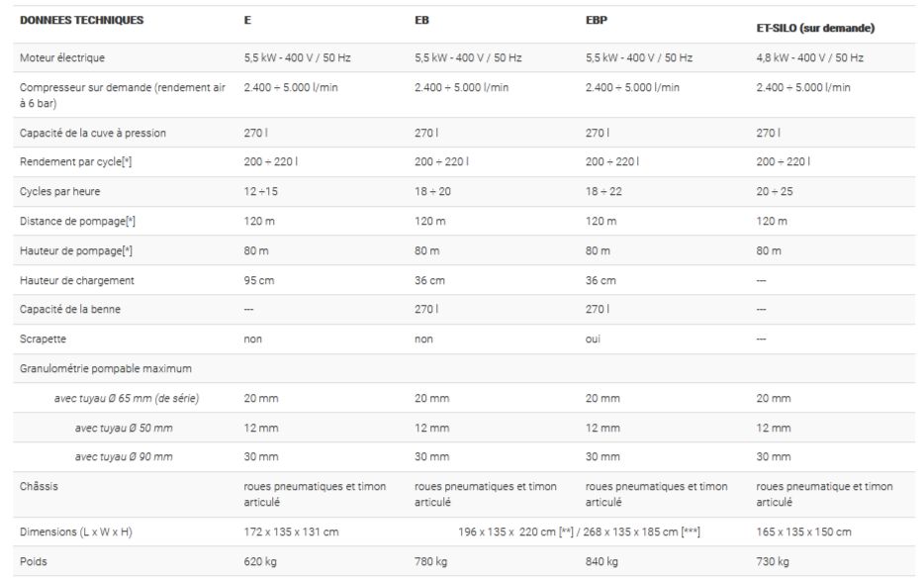The height and width of the screenshot is (582, 924).
Task: Click the 172 x 135 x 131 cm dimensions
Action: (x=291, y=532)
